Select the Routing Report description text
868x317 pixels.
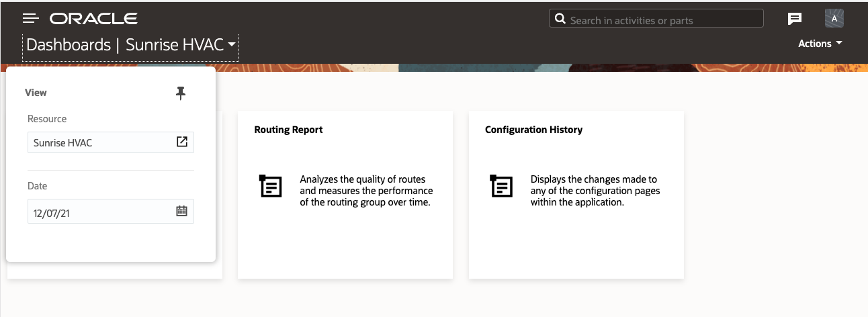(366, 191)
